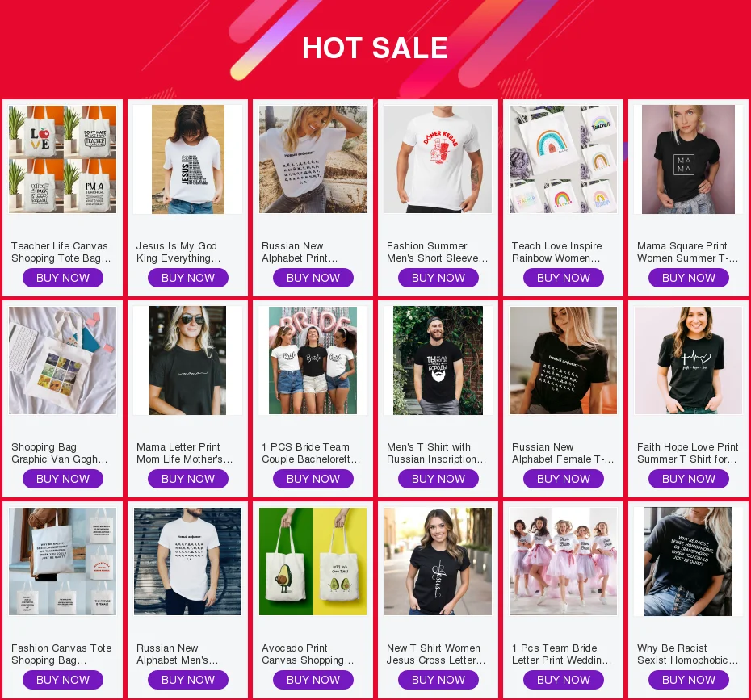Click Buy Now under Mama Square Print
The width and height of the screenshot is (751, 700).
tap(688, 278)
